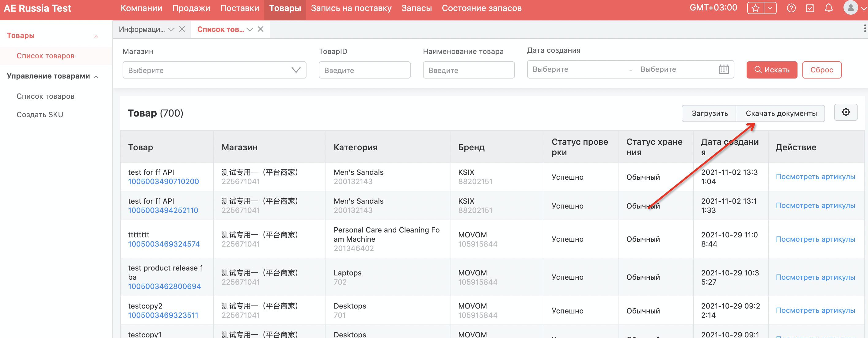Screen dimensions: 868x338
Task: Open table column settings gear icon
Action: 846,112
